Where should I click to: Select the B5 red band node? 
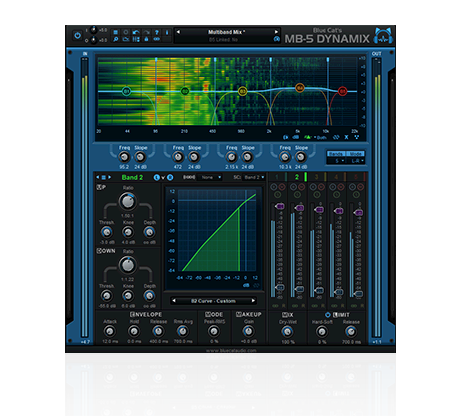(x=342, y=91)
